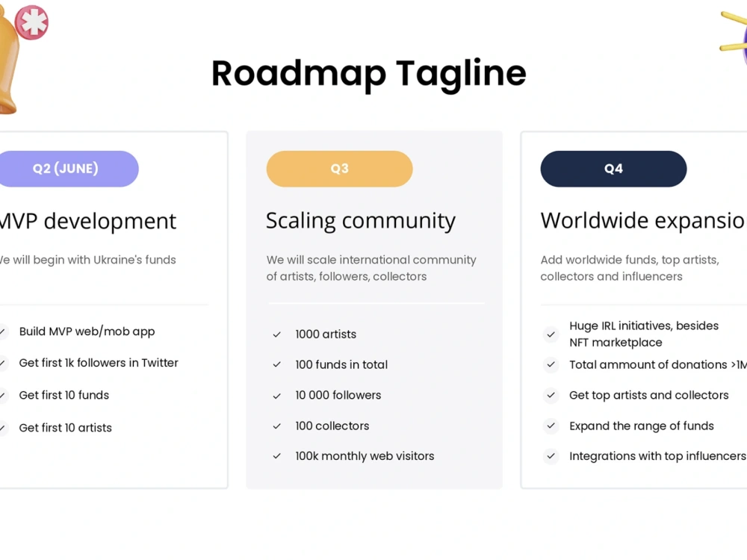
Task: Click 'Total ammount of donations' text
Action: (x=658, y=365)
